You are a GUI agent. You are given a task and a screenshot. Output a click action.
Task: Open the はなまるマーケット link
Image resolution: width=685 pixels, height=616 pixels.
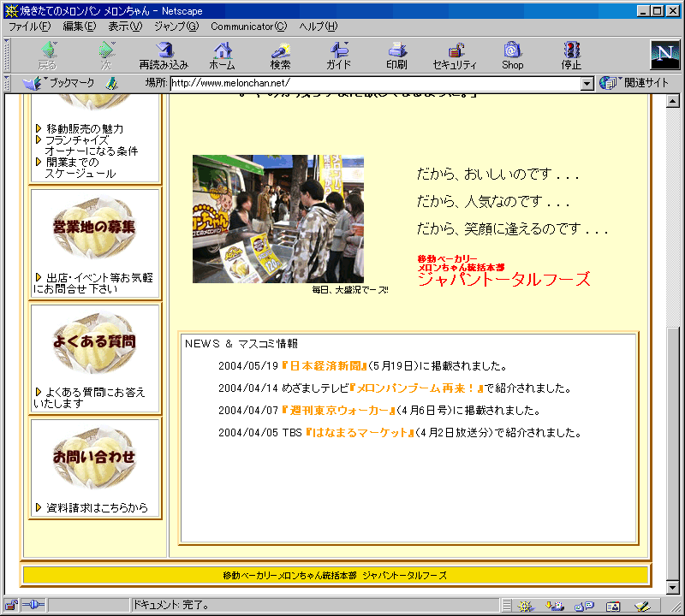(x=360, y=433)
